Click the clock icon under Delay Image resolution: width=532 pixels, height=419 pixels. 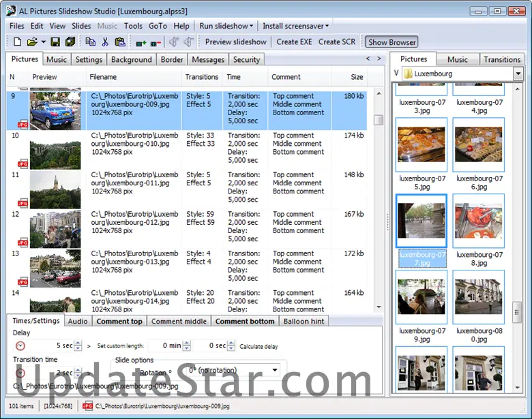pyautogui.click(x=19, y=345)
